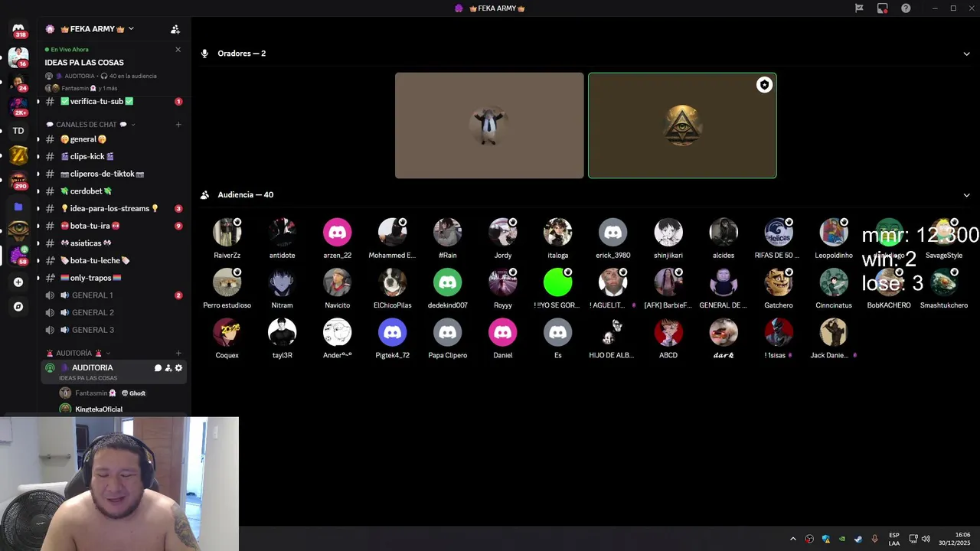This screenshot has width=980, height=551.
Task: Open the asiaticas channel
Action: point(113,243)
